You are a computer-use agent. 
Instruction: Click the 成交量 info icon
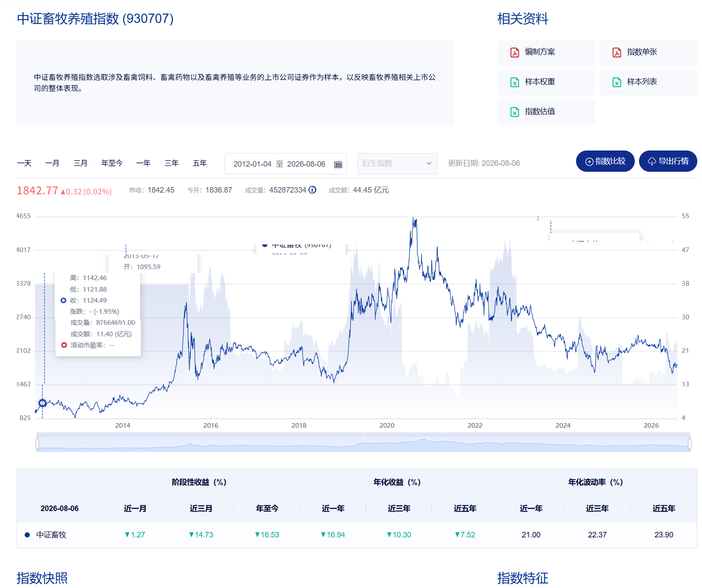point(312,190)
